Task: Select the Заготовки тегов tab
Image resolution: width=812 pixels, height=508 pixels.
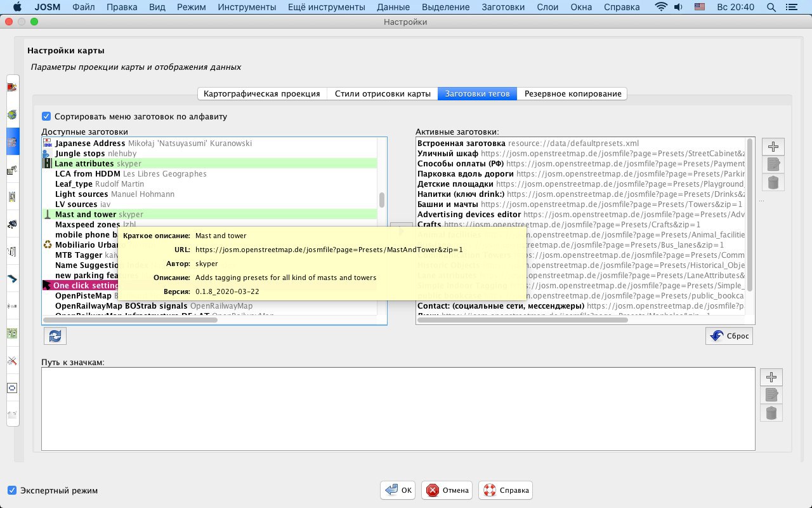Action: (x=477, y=94)
